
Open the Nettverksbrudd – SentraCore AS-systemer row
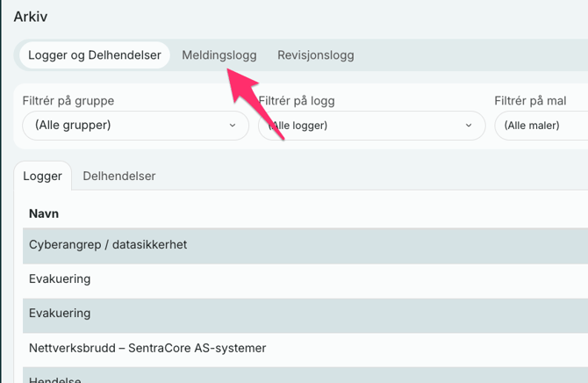pyautogui.click(x=147, y=349)
